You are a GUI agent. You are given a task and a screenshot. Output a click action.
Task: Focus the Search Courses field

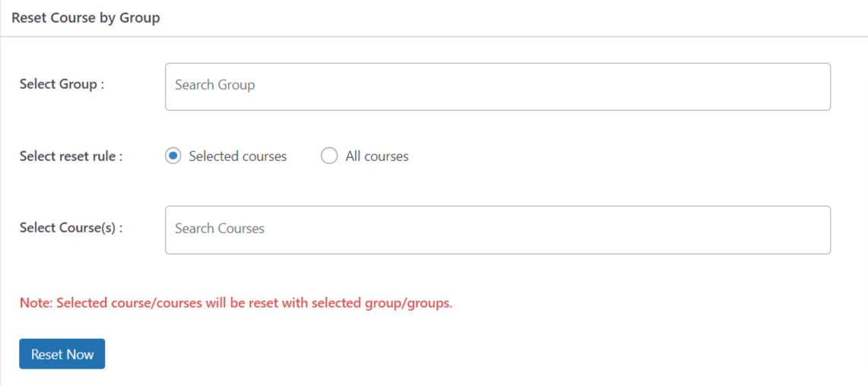pos(498,229)
